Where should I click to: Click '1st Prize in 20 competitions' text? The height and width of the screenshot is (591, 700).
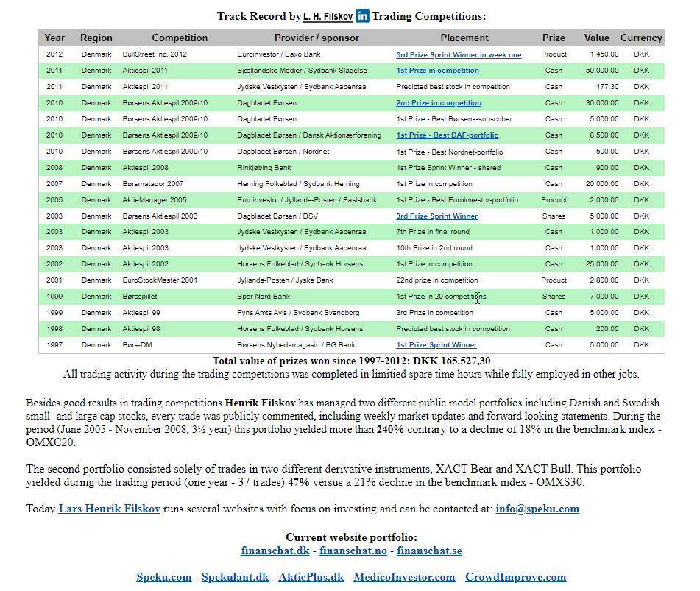[441, 297]
